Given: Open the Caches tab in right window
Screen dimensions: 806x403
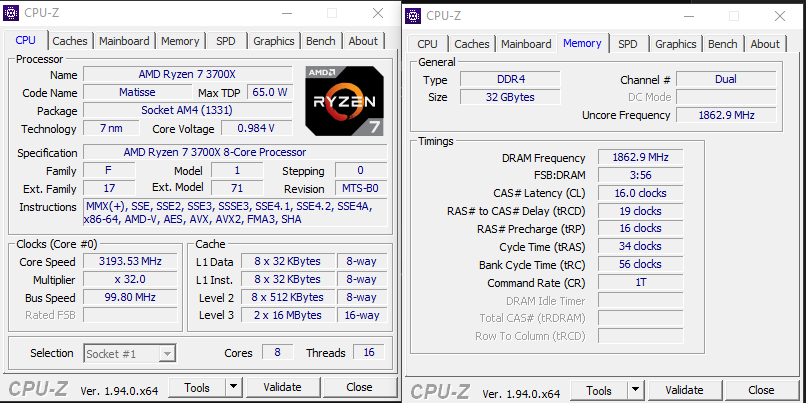Looking at the screenshot, I should [x=472, y=44].
